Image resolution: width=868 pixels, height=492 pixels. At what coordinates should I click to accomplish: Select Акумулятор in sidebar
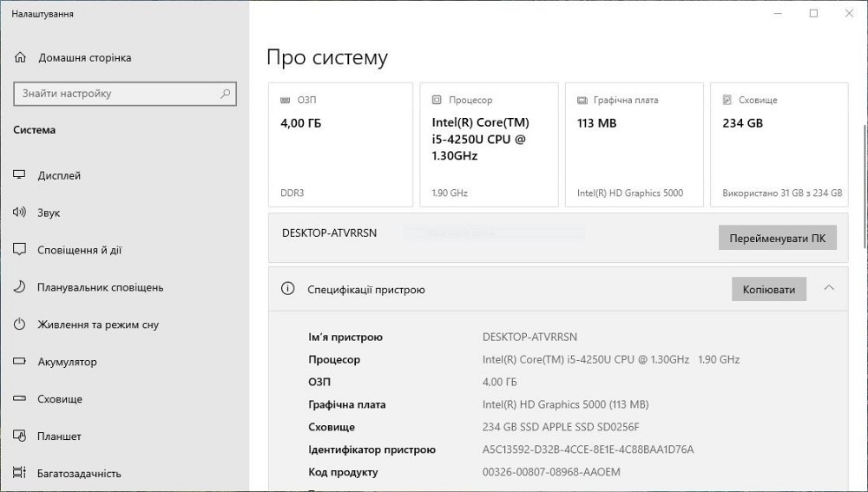67,362
